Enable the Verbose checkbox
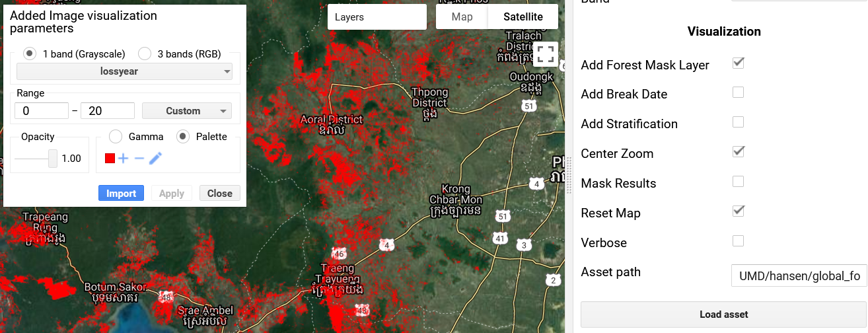The width and height of the screenshot is (868, 333). (x=739, y=240)
